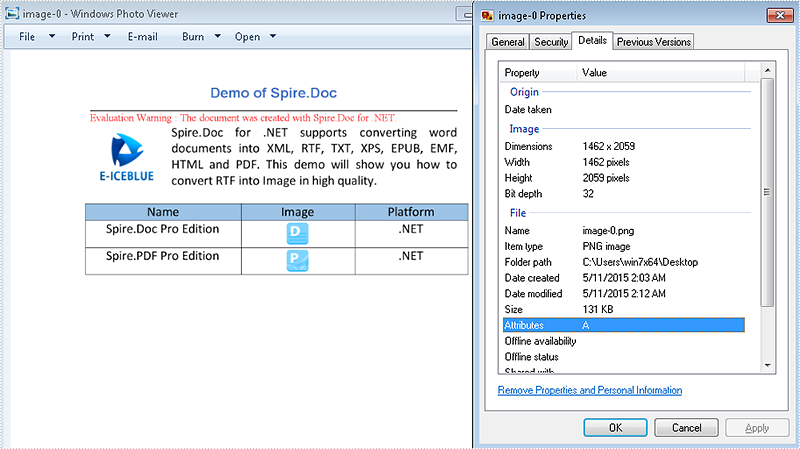Click the Cancel button

686,428
